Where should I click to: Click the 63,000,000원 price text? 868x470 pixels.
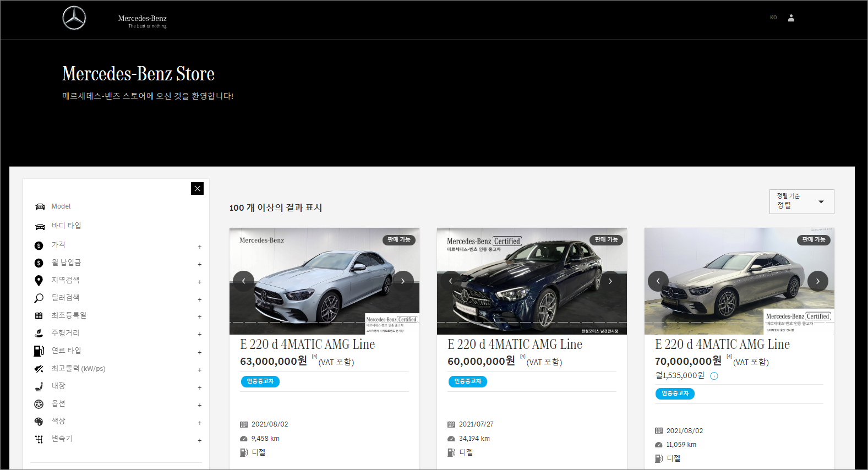(274, 362)
